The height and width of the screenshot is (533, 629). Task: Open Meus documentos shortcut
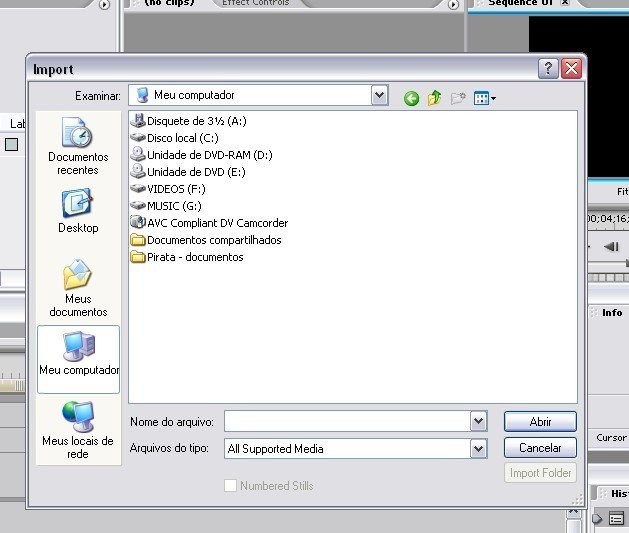click(x=78, y=288)
